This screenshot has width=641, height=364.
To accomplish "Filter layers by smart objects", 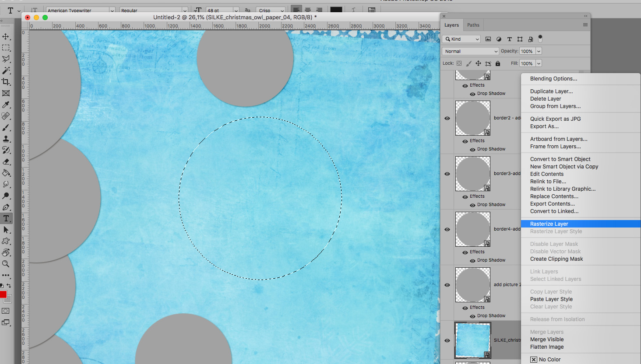I will 530,39.
